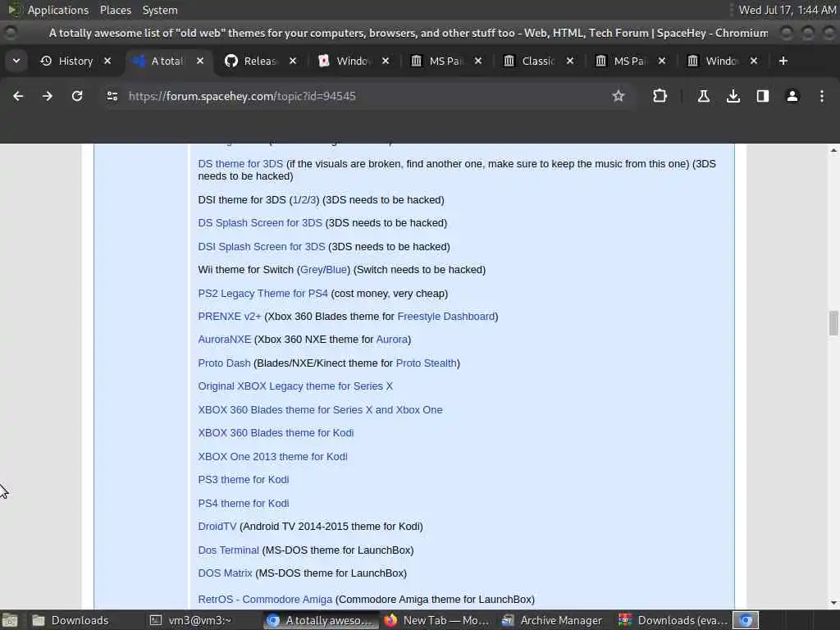Image resolution: width=840 pixels, height=630 pixels.
Task: Switch to the Releases GitHub tab
Action: (260, 61)
